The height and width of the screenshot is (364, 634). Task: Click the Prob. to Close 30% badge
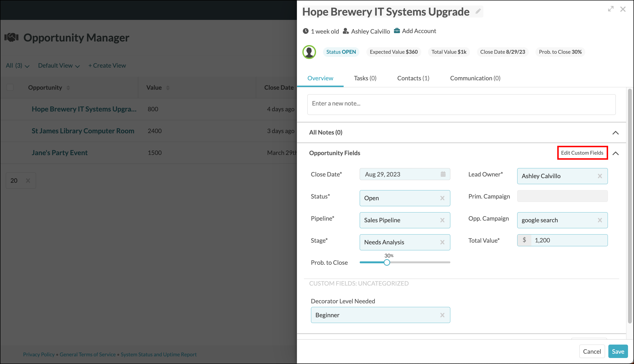[x=560, y=52]
